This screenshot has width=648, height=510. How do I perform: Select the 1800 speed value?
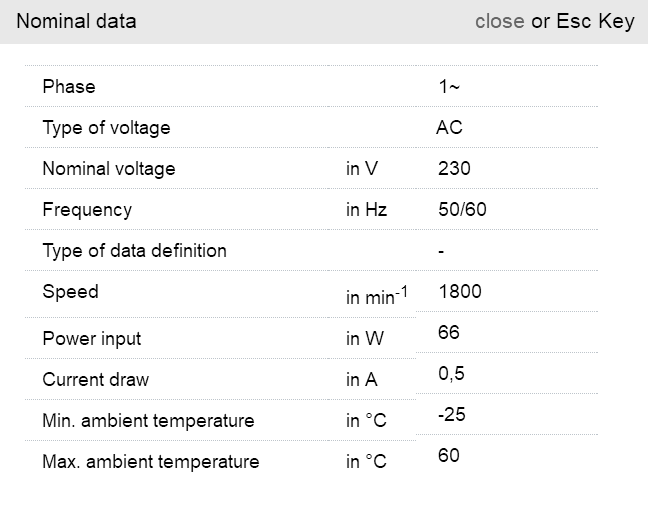coord(460,292)
